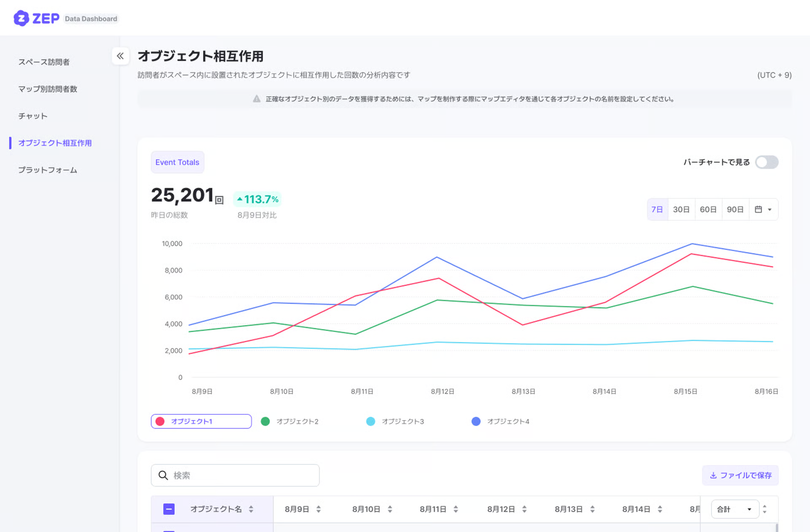Open スペース訪問者 in the sidebar

pos(44,62)
